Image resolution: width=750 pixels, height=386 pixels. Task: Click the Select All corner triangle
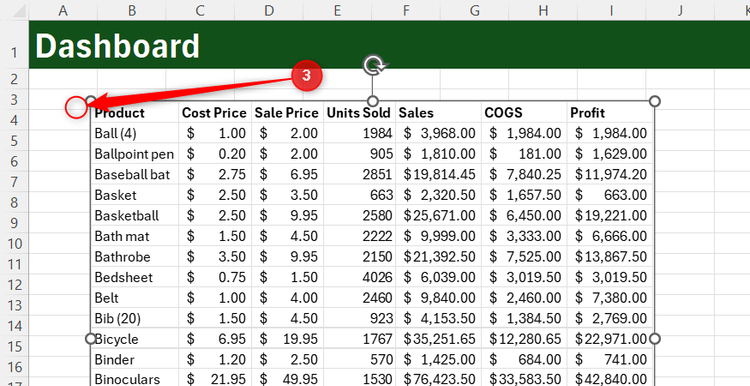pos(20,11)
